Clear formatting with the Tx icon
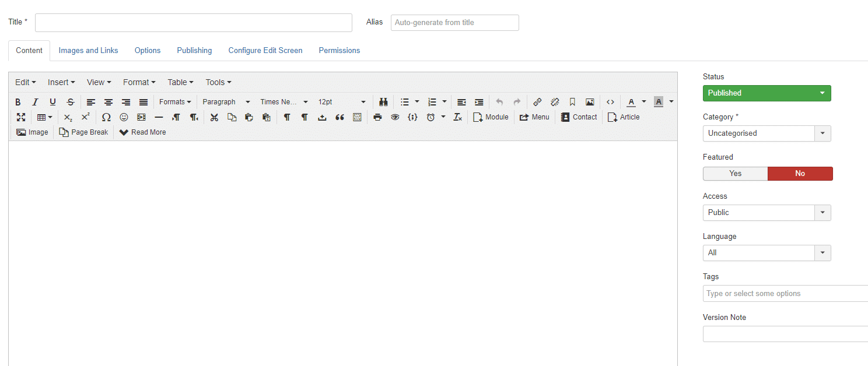 [457, 117]
